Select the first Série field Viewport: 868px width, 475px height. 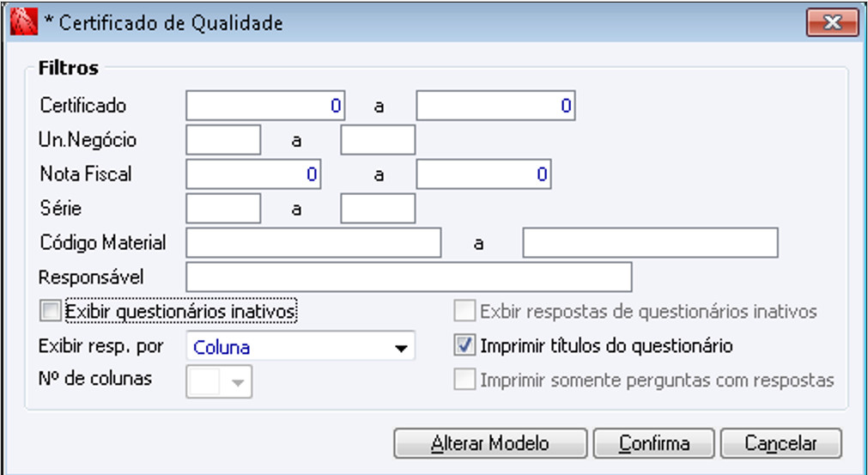pos(223,209)
